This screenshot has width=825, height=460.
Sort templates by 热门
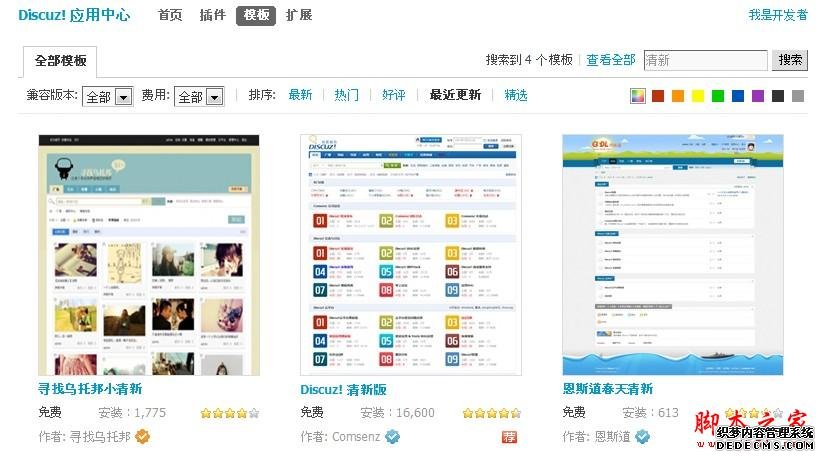click(346, 95)
